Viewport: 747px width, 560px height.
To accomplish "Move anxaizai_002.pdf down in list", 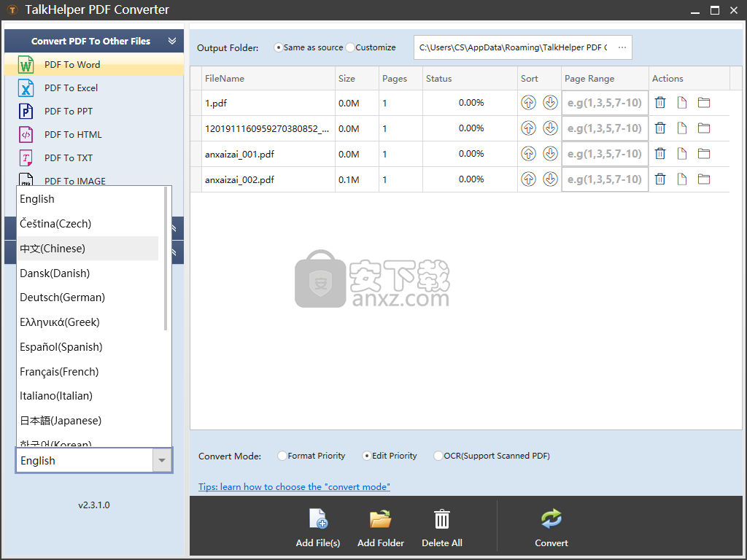I will tap(550, 179).
